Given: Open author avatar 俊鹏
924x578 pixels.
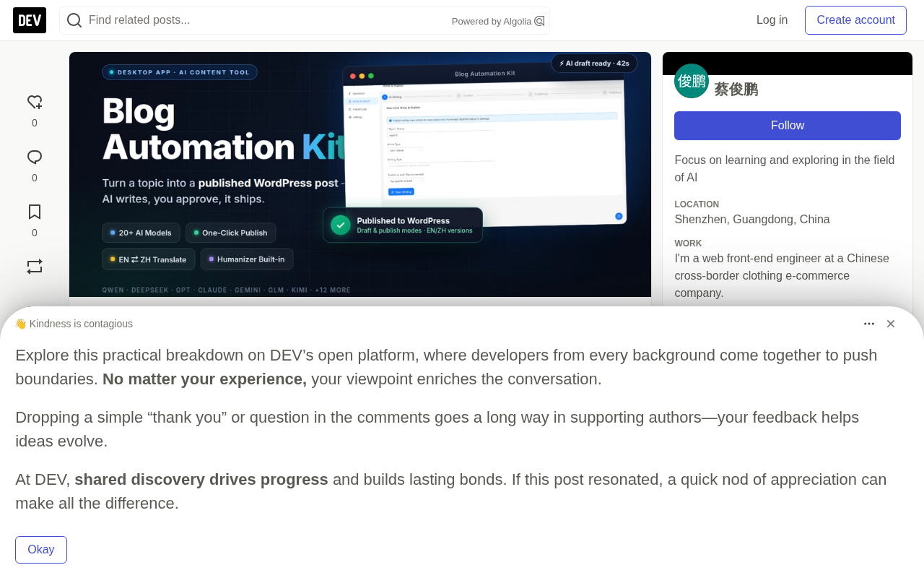Looking at the screenshot, I should [x=692, y=81].
